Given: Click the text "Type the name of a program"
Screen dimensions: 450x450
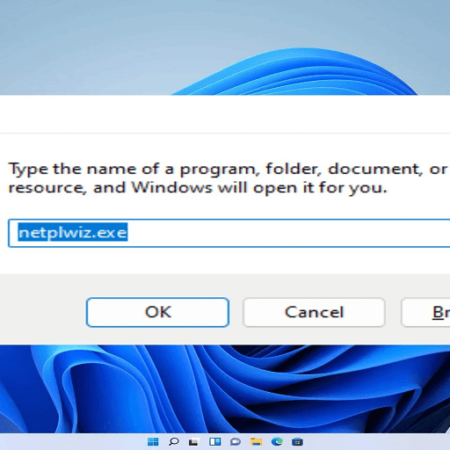Looking at the screenshot, I should pos(133,169).
